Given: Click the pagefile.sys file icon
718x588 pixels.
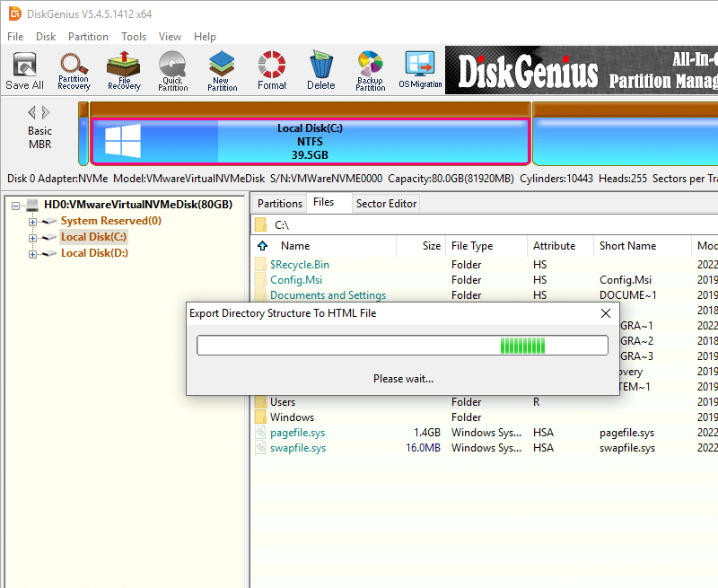Looking at the screenshot, I should pyautogui.click(x=260, y=433).
